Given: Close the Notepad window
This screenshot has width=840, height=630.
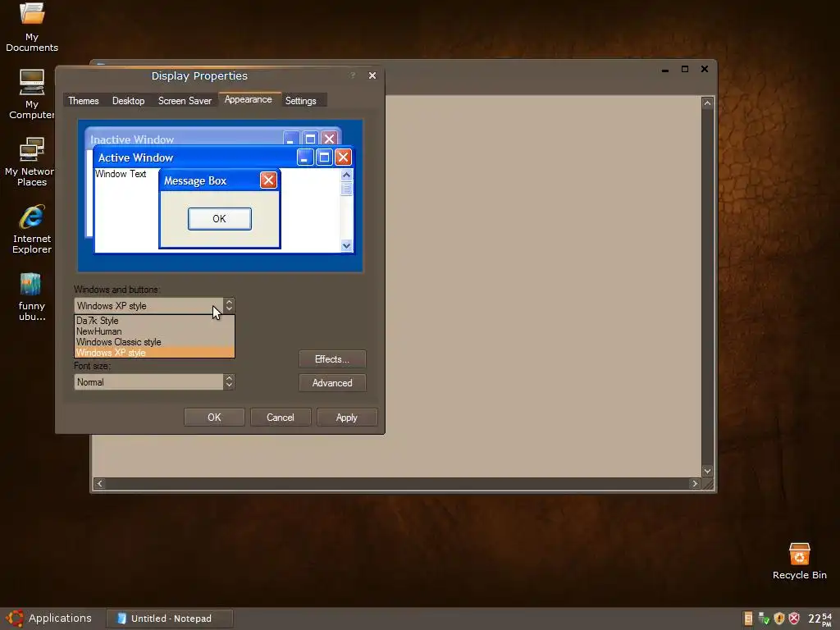Looking at the screenshot, I should [x=705, y=69].
